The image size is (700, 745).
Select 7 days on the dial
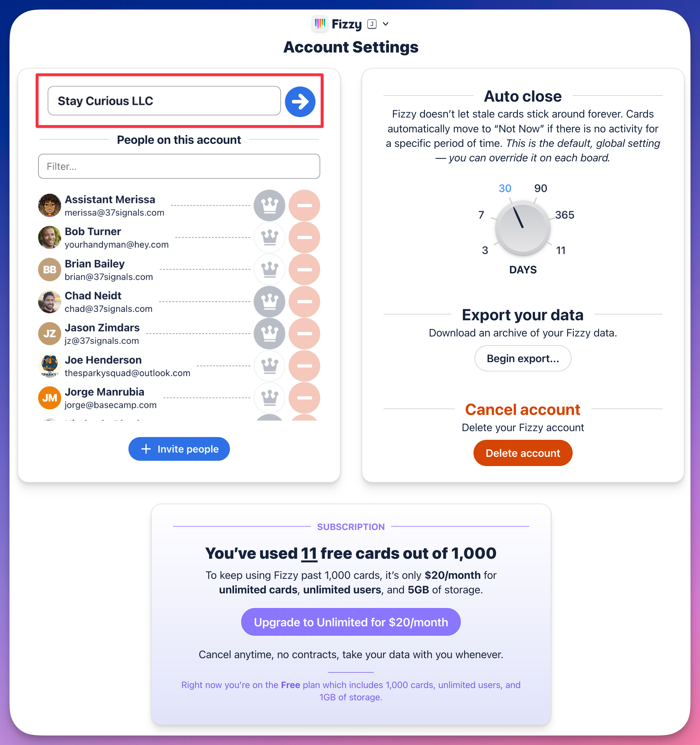(481, 215)
